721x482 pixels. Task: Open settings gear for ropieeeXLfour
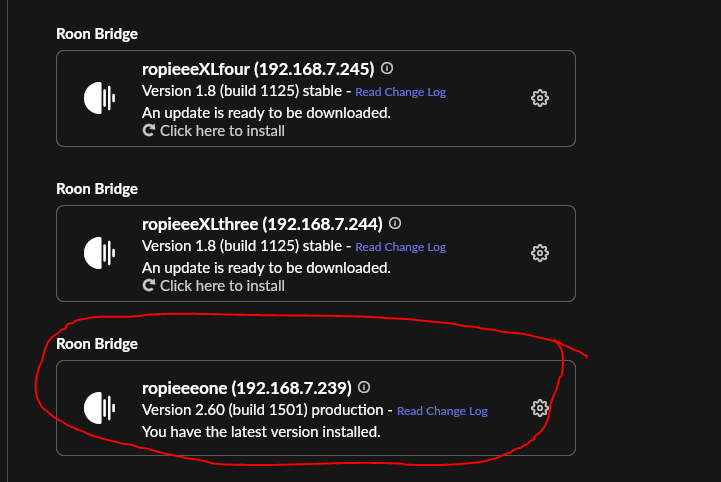(540, 98)
